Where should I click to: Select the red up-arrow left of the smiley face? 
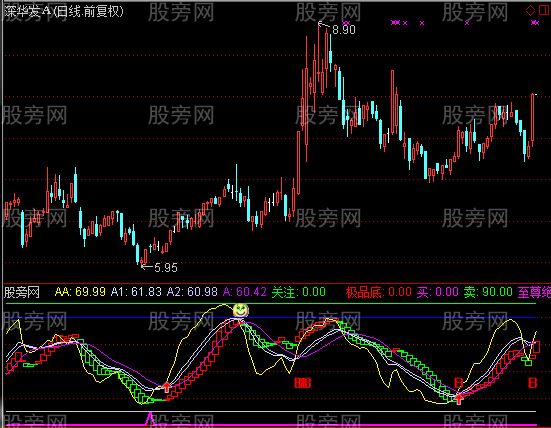pyautogui.click(x=167, y=387)
